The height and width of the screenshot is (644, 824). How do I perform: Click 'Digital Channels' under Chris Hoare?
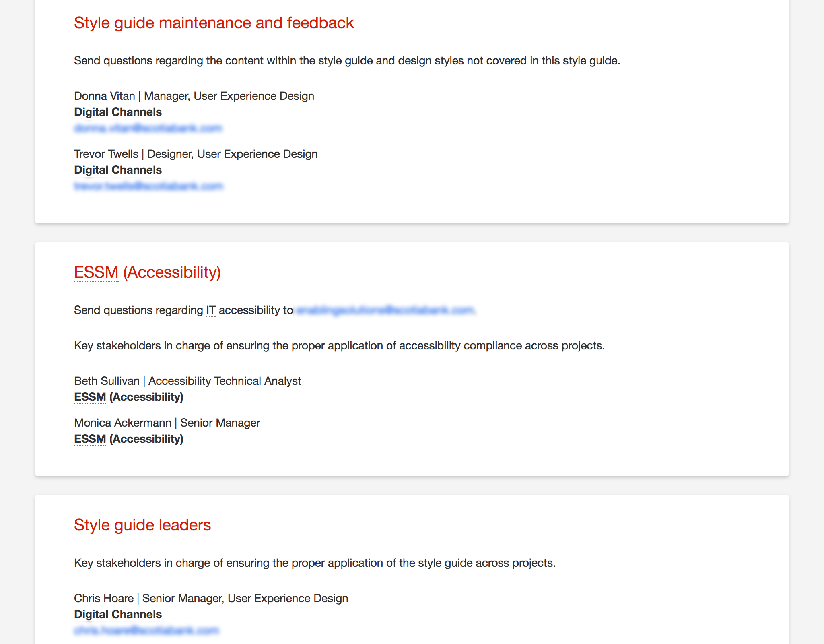point(118,615)
